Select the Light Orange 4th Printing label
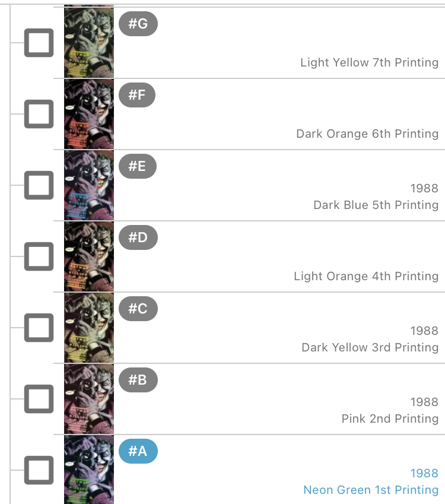 coord(366,276)
